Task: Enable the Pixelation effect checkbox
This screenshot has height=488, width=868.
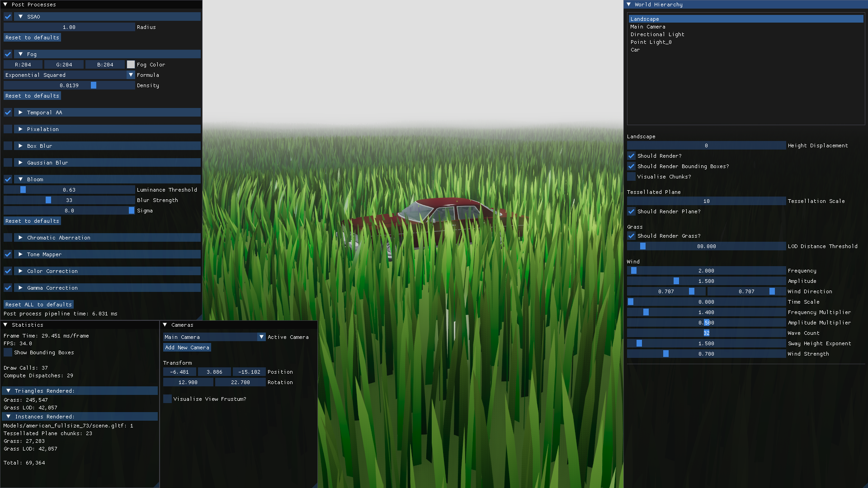Action: click(x=8, y=129)
